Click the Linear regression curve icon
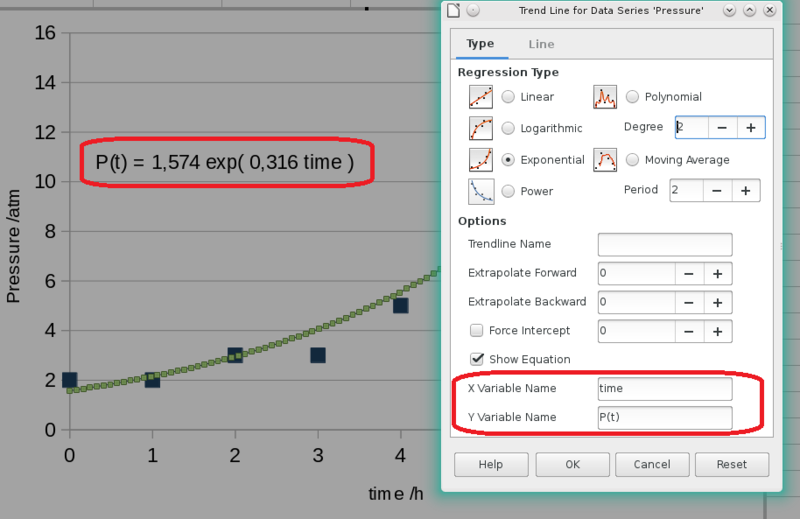The width and height of the screenshot is (800, 519). click(x=481, y=97)
